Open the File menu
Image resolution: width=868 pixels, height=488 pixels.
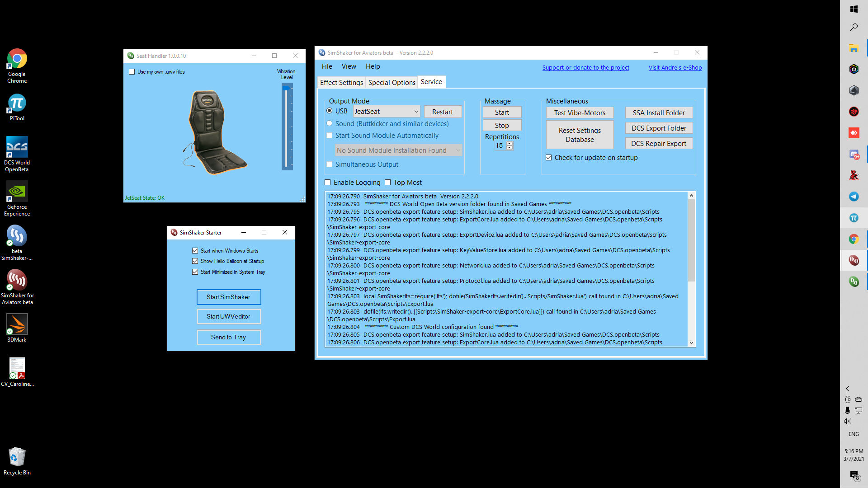pyautogui.click(x=327, y=66)
